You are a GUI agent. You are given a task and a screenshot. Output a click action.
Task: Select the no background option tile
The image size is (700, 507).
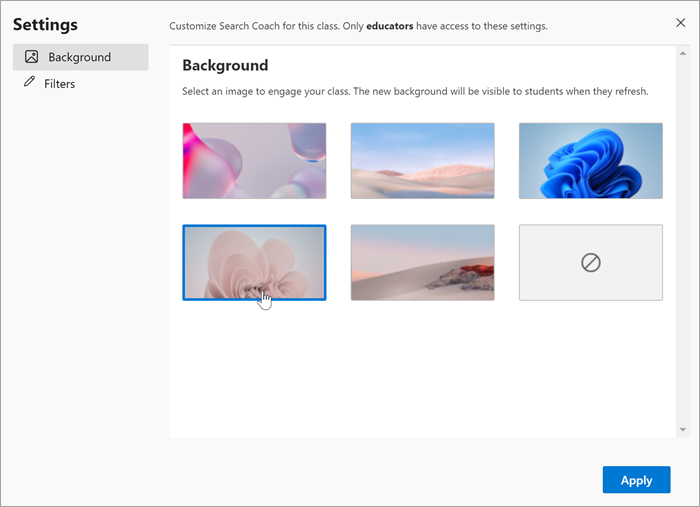pyautogui.click(x=591, y=262)
